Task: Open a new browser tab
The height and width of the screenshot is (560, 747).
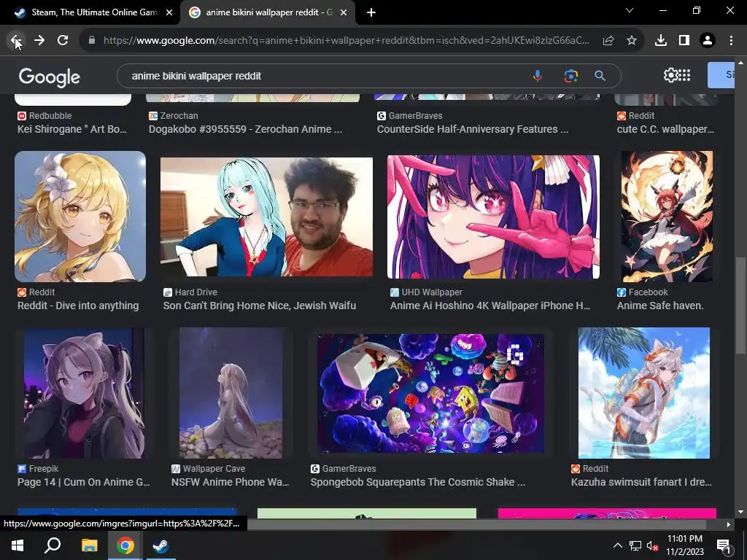Action: point(371,13)
